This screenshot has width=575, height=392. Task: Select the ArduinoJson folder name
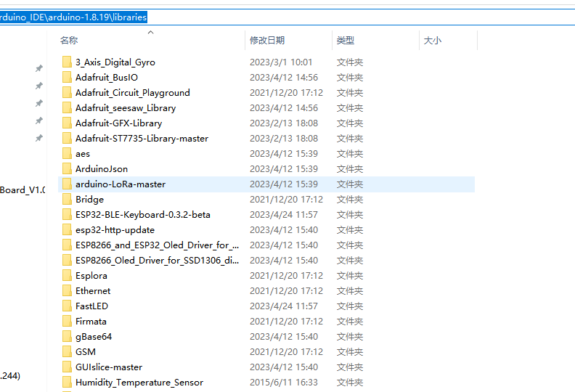pos(102,169)
